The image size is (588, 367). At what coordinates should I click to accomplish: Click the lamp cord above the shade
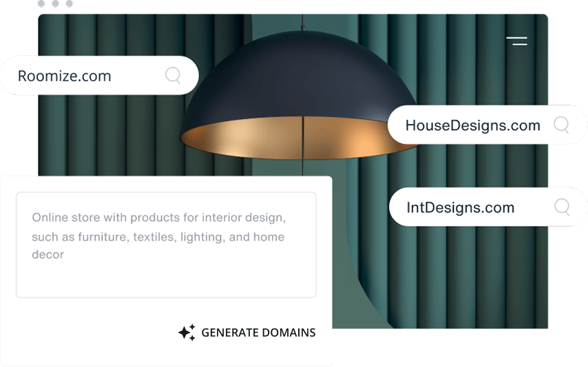303,23
